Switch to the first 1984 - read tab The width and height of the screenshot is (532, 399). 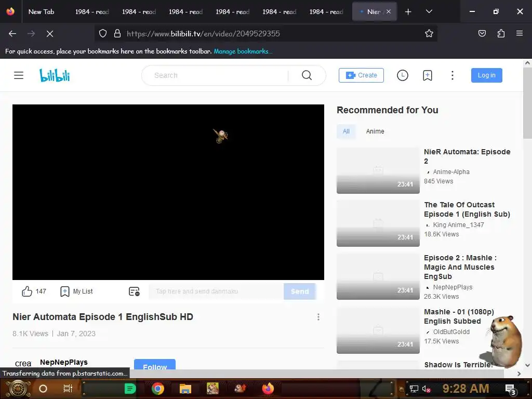pos(92,11)
